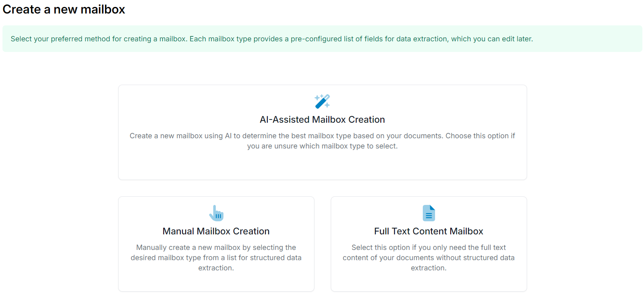The image size is (644, 308).
Task: Click the Create a new mailbox page title
Action: 63,9
